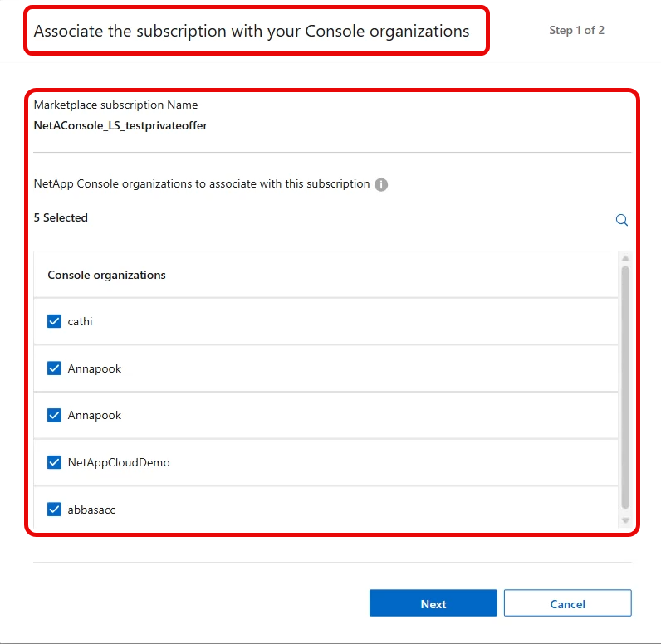
Task: Click the scrollbar up arrow
Action: pos(625,258)
